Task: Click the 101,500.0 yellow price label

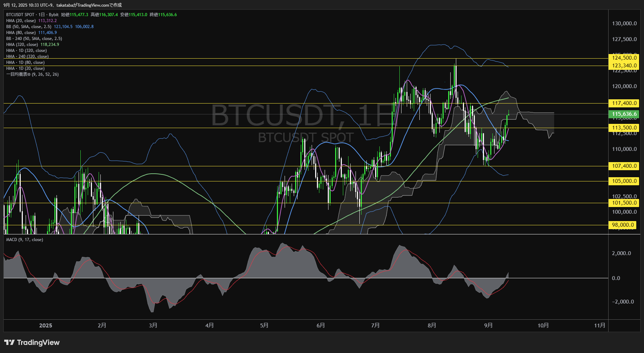Action: point(624,203)
